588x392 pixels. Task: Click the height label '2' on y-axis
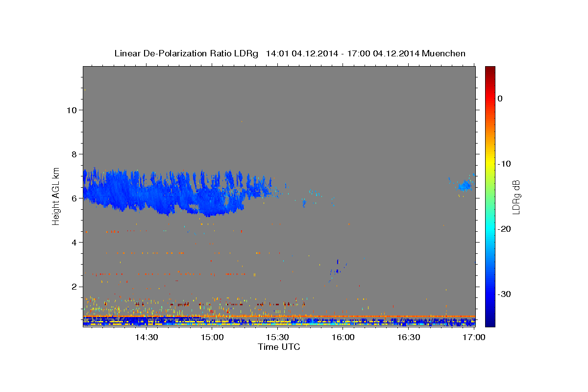[73, 286]
